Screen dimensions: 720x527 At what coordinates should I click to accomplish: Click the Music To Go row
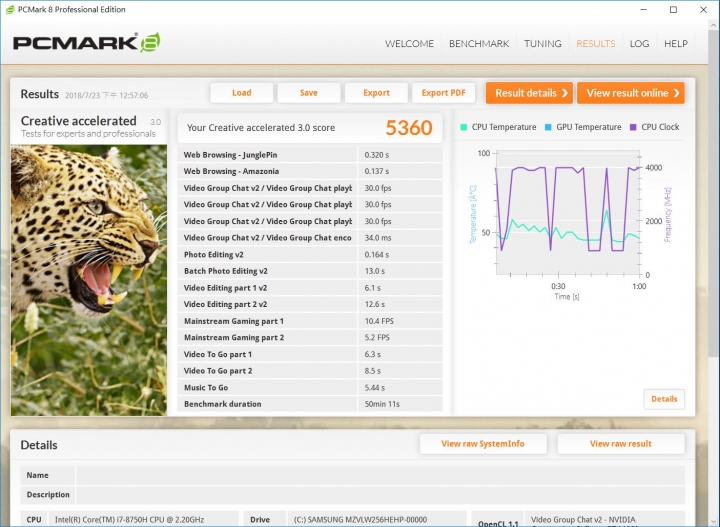click(310, 387)
